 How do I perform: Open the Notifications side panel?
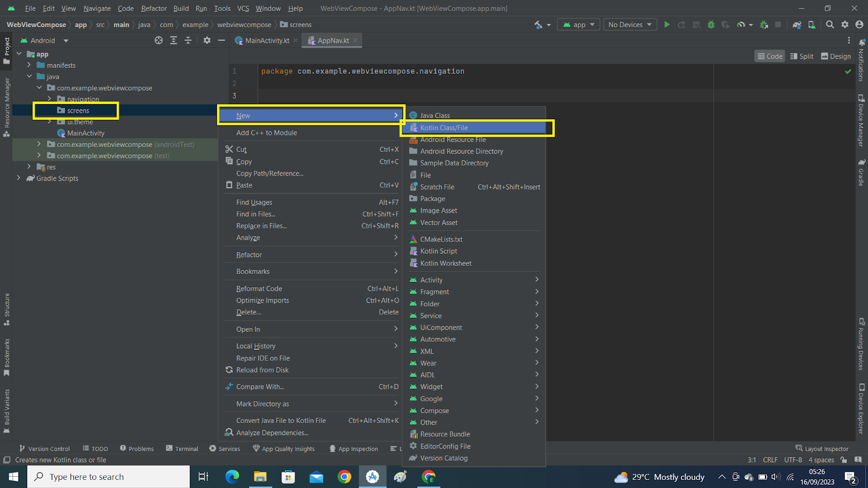(x=861, y=60)
